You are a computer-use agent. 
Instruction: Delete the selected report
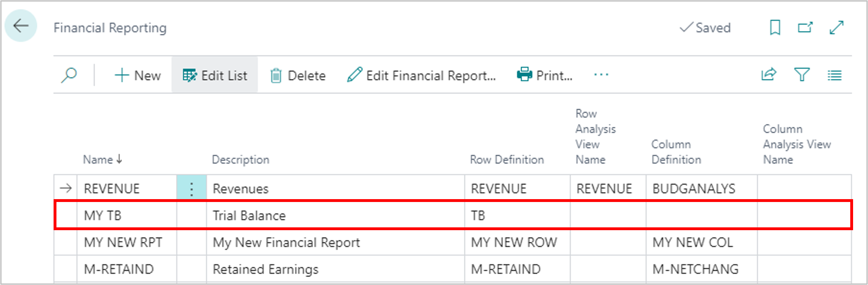click(x=298, y=75)
